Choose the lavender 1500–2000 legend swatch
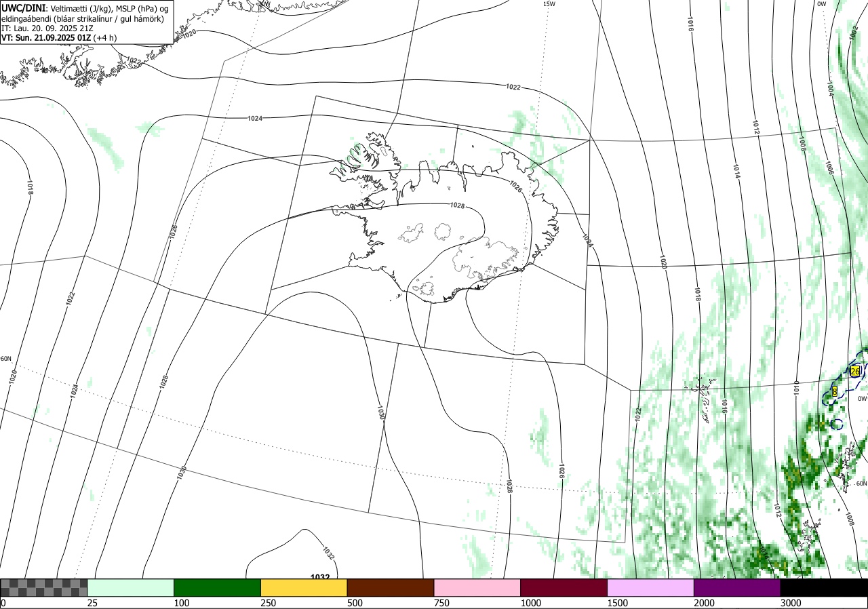The height and width of the screenshot is (609, 868). click(651, 587)
